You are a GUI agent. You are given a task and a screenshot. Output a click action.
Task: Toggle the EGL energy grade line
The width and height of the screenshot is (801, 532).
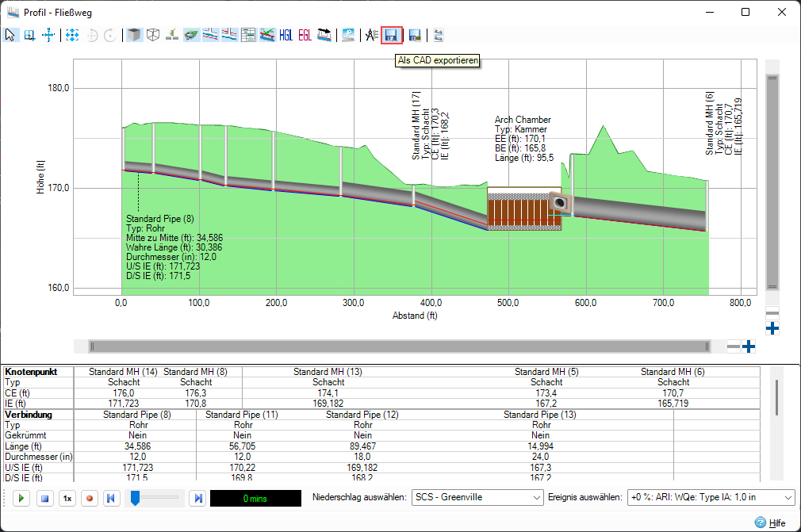[305, 35]
